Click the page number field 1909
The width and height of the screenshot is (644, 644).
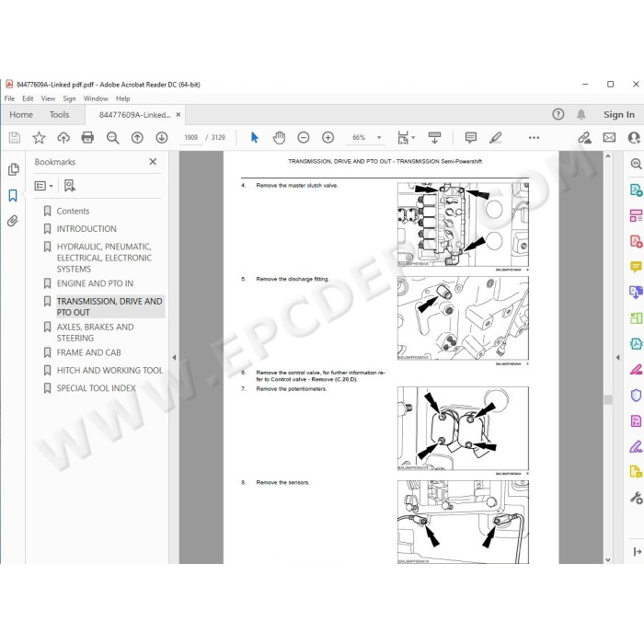[191, 138]
